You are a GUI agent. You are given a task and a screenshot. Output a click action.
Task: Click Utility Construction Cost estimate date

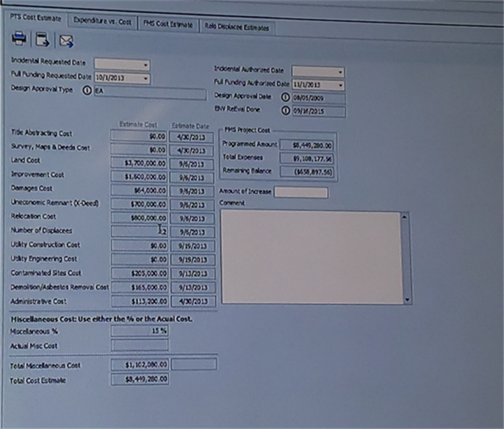(x=192, y=246)
